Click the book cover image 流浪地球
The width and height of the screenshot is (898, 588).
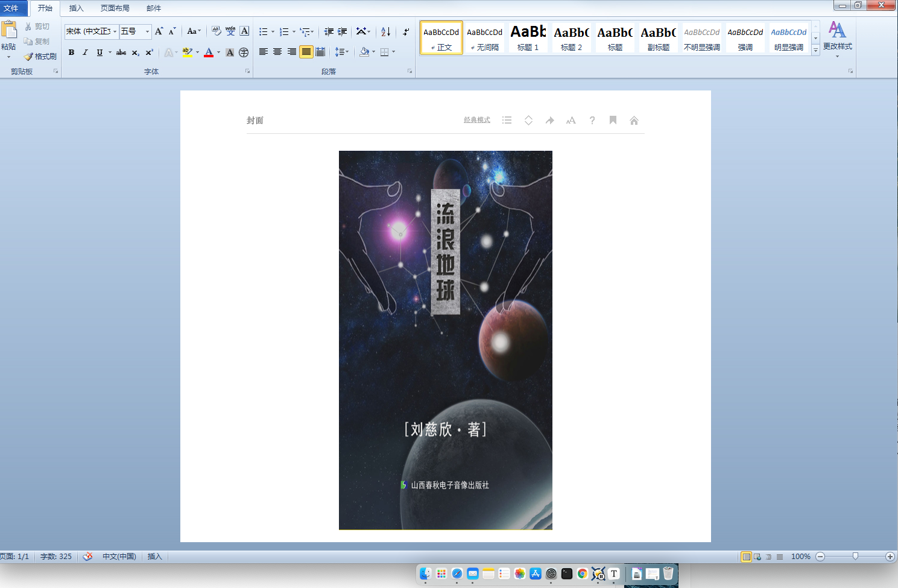point(446,340)
